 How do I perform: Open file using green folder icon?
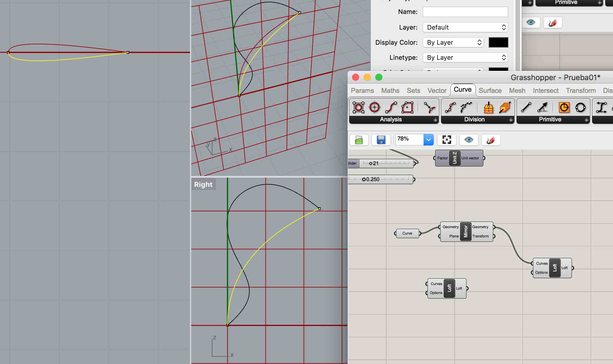[359, 140]
